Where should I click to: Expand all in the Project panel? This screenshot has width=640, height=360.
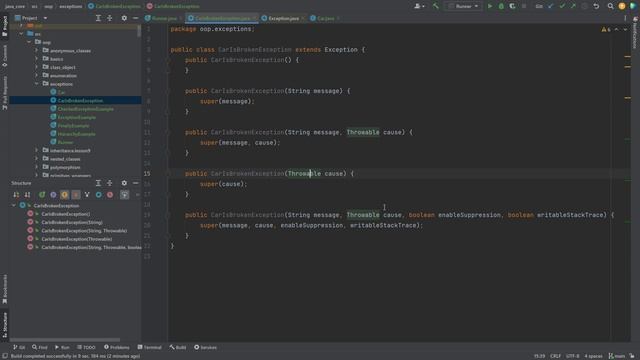pos(98,18)
